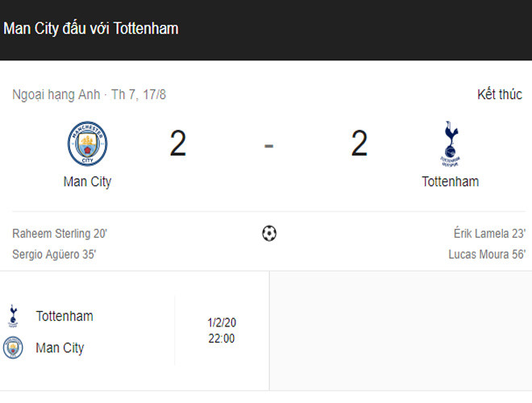Select goal scorer Sergio Agüero 35'
532x403 pixels.
click(x=55, y=255)
